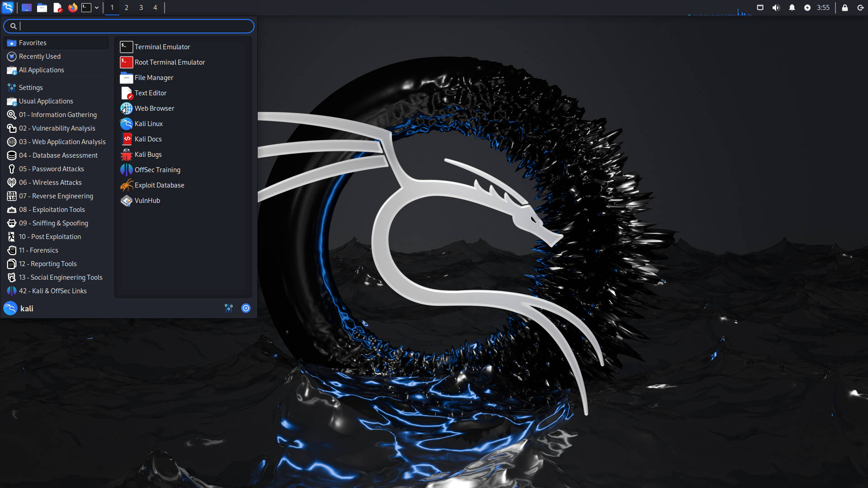The image size is (868, 488).
Task: Expand 13 - Social Engineering Tools menu
Action: click(x=61, y=277)
